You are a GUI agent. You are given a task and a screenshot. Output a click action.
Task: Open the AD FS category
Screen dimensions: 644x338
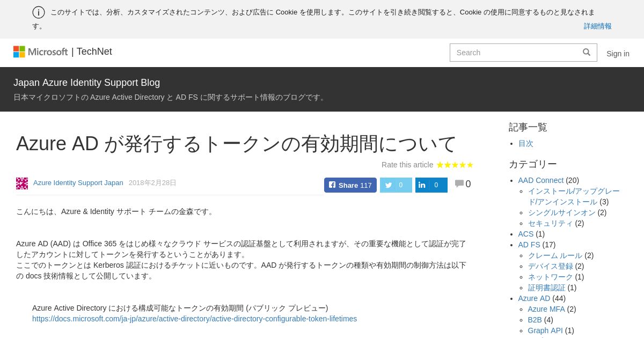pyautogui.click(x=529, y=245)
